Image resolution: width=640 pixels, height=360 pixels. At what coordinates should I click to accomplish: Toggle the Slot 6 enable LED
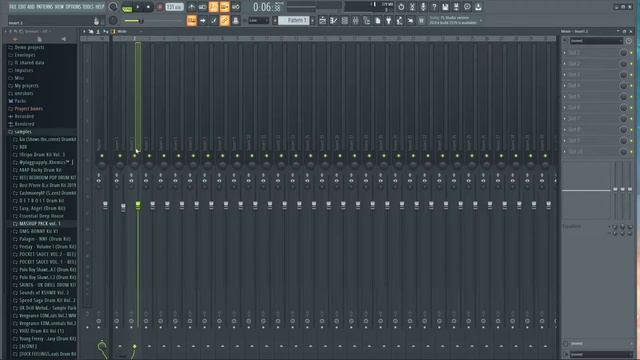click(631, 108)
